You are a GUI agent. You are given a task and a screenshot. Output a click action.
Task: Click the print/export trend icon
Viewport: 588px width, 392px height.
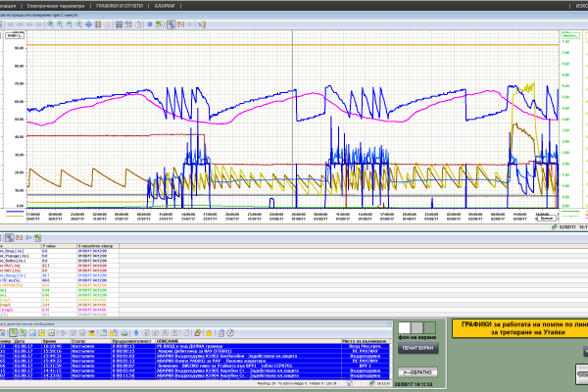pyautogui.click(x=160, y=24)
